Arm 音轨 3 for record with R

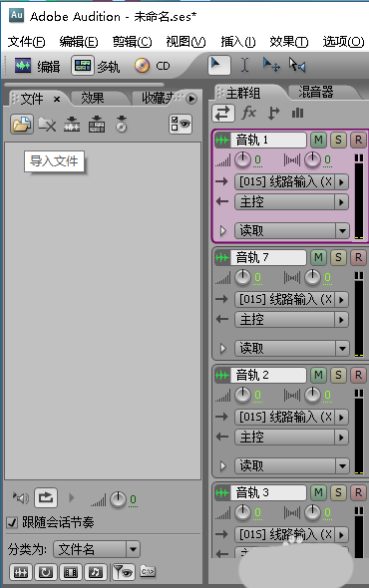click(358, 492)
